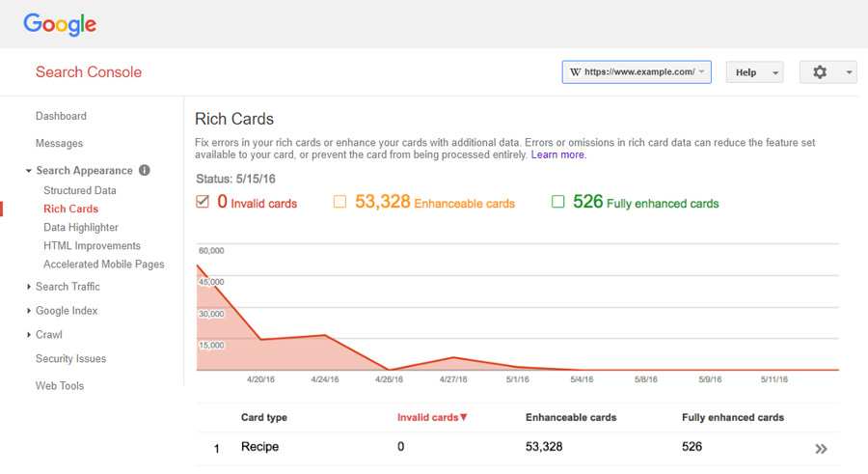Click the 53,328 cell in the Recipe row
The width and height of the screenshot is (868, 474).
point(544,447)
